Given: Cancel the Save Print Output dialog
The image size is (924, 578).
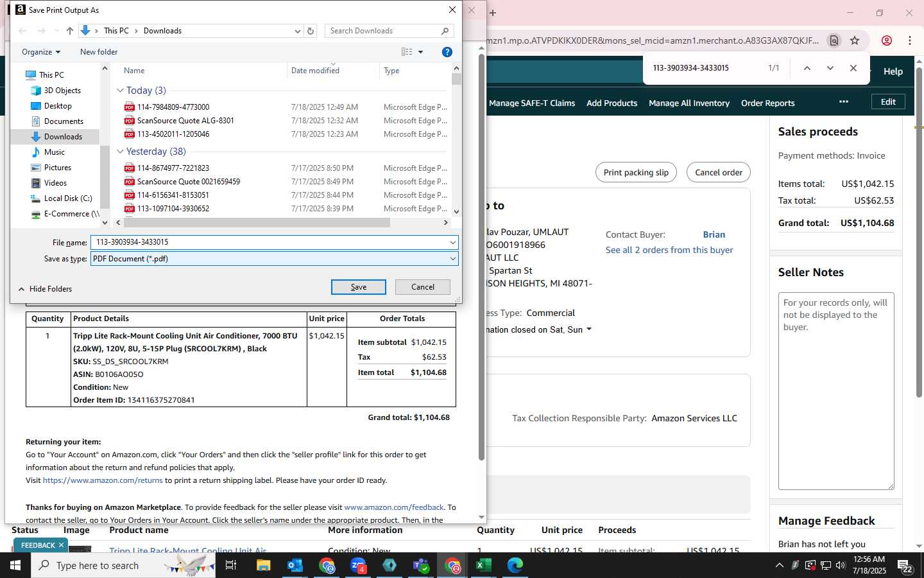Looking at the screenshot, I should 423,287.
